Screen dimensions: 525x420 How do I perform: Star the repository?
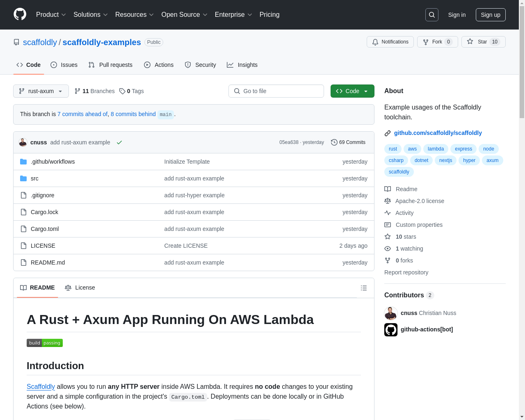[483, 42]
